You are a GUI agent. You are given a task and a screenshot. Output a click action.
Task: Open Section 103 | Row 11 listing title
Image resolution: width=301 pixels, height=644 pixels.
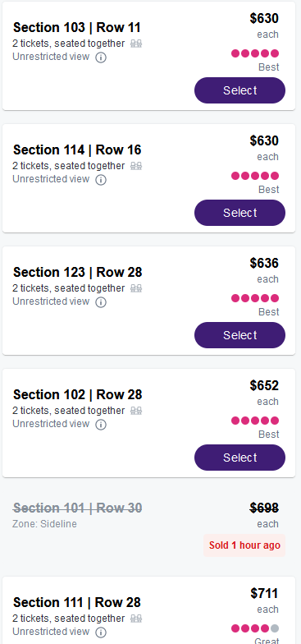[77, 28]
